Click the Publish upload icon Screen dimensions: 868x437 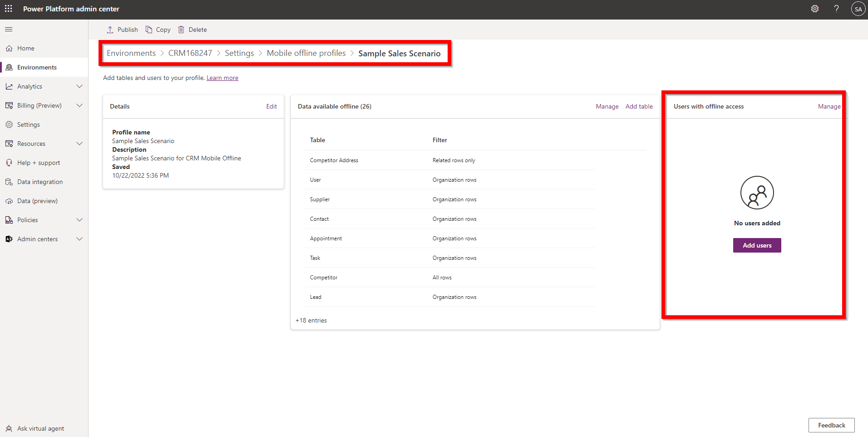[110, 30]
